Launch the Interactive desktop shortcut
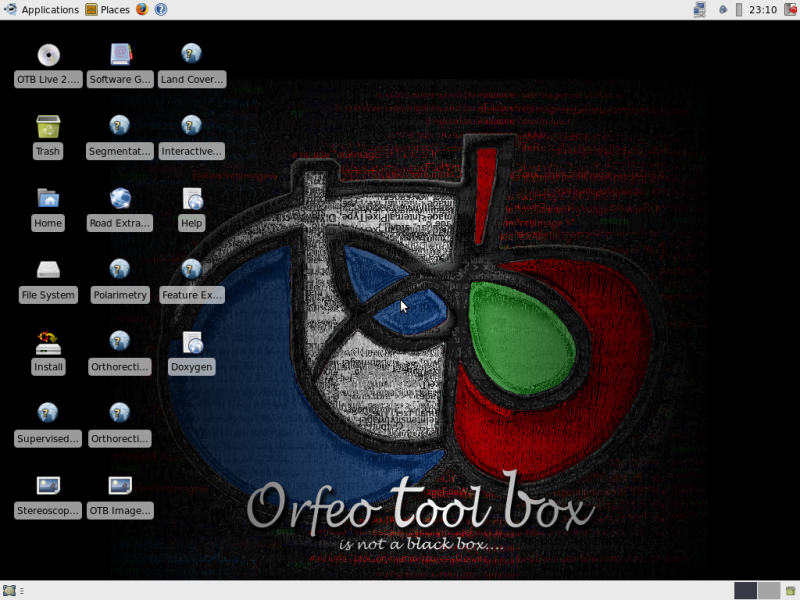 point(192,127)
